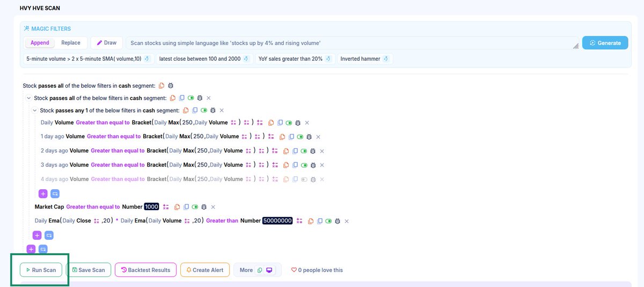Select the Append tab in Magic Filters
This screenshot has height=287, width=644.
[40, 43]
